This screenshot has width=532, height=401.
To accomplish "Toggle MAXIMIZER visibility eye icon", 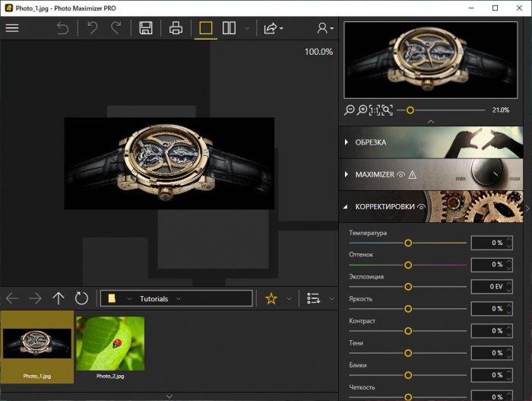I will [x=401, y=174].
